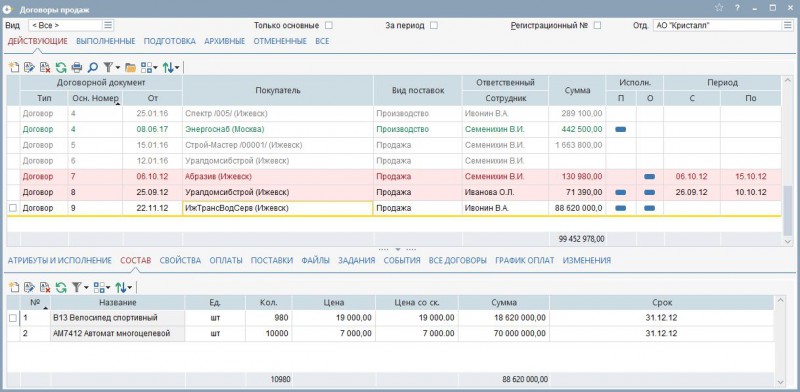
Task: Show the Все contracts tab
Action: click(322, 41)
